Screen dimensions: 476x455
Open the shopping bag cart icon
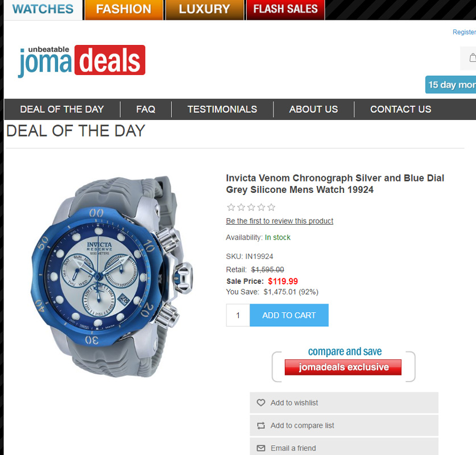473,57
